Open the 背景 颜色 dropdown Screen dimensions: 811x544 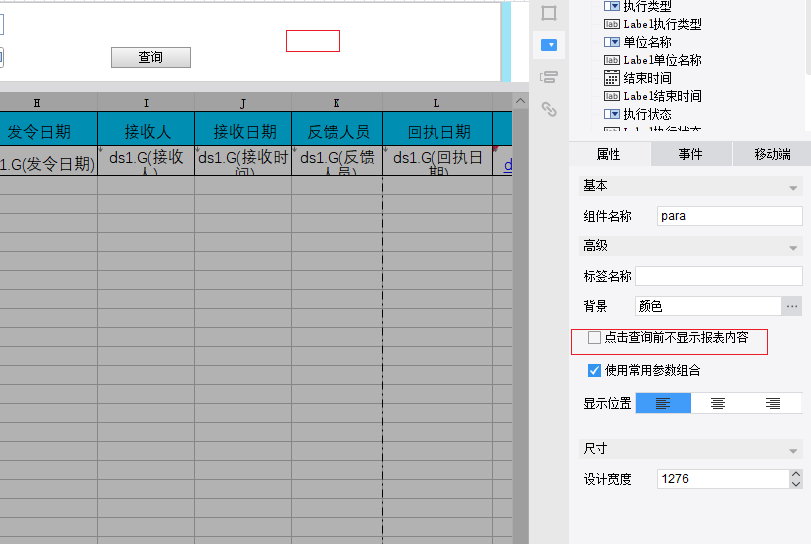(708, 306)
